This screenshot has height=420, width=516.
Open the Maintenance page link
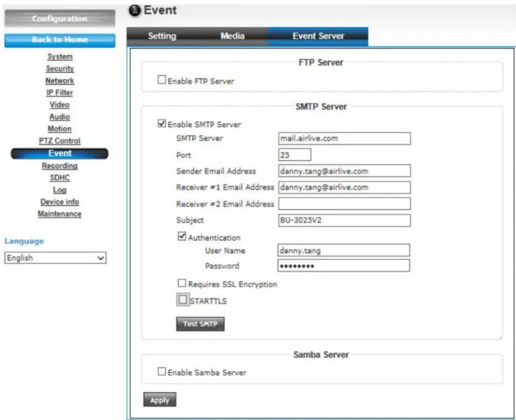(60, 214)
